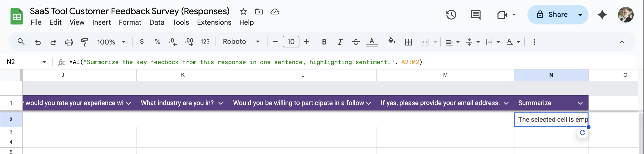Open the Data menu
The image size is (644, 154).
(157, 22)
